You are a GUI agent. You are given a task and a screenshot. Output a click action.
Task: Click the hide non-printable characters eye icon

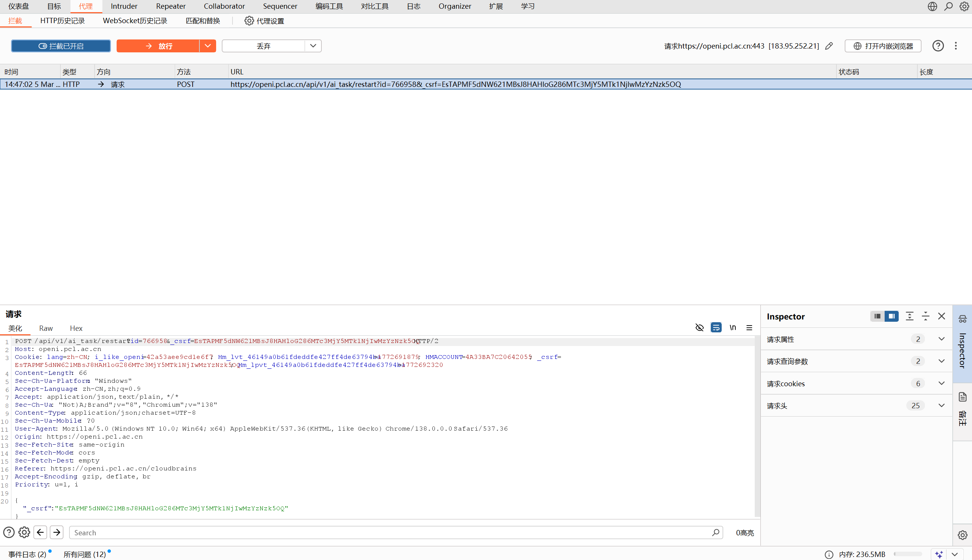(699, 327)
